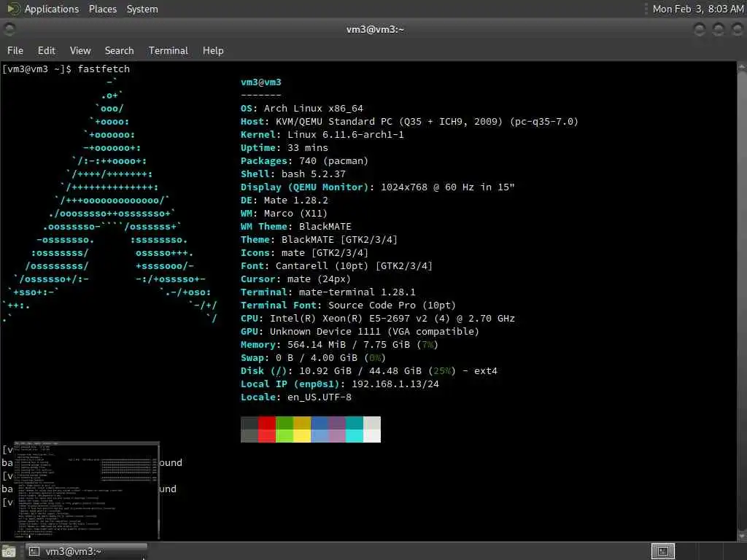Click the 'WM: Marco (X11)' line
This screenshot has width=747, height=560.
[x=284, y=214]
